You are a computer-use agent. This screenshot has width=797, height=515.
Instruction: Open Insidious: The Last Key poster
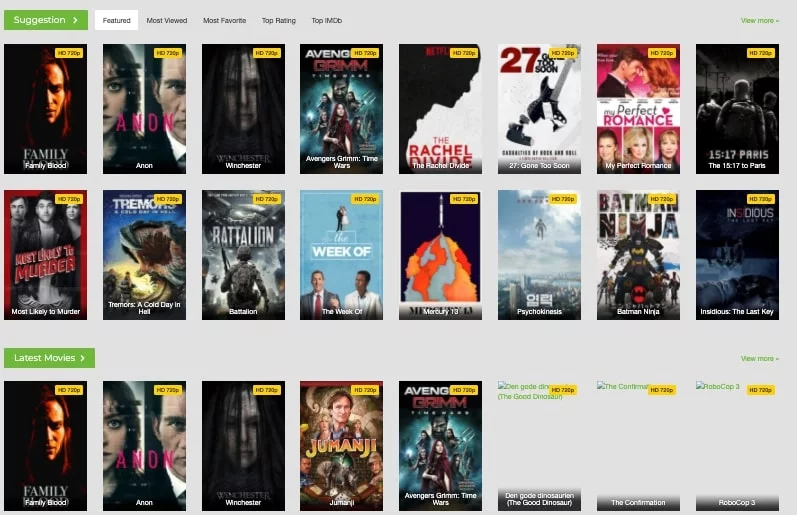tap(736, 254)
